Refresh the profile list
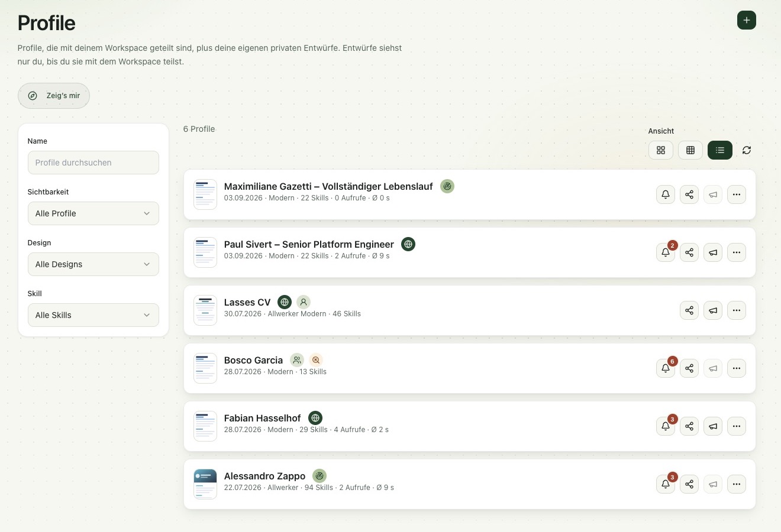This screenshot has height=532, width=781. (747, 150)
